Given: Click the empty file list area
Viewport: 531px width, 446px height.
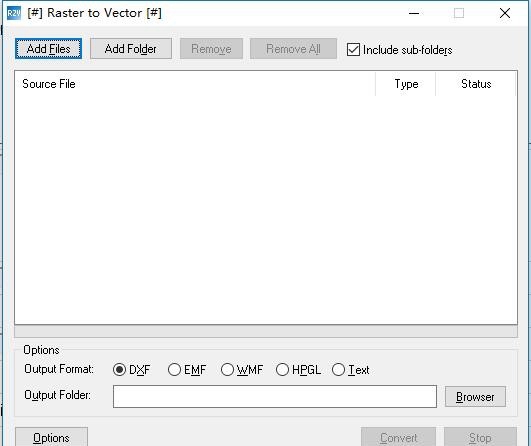Looking at the screenshot, I should tap(266, 210).
